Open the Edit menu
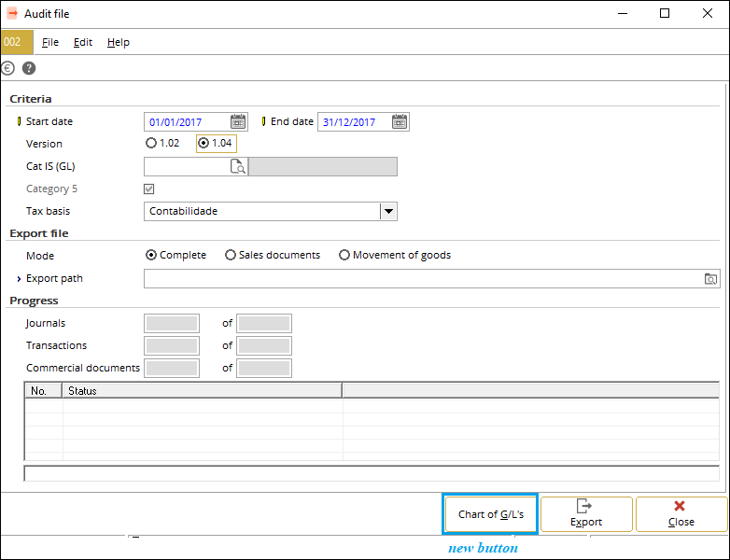 coord(83,42)
